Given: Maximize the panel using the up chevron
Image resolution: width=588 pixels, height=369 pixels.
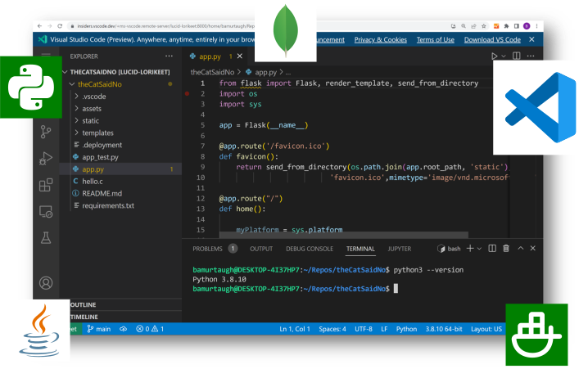Looking at the screenshot, I should pyautogui.click(x=521, y=249).
